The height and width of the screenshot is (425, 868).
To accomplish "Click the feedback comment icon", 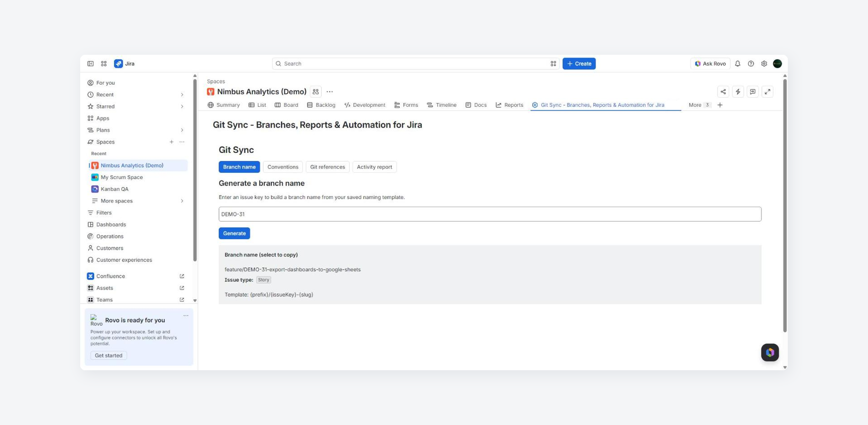I will pyautogui.click(x=753, y=92).
